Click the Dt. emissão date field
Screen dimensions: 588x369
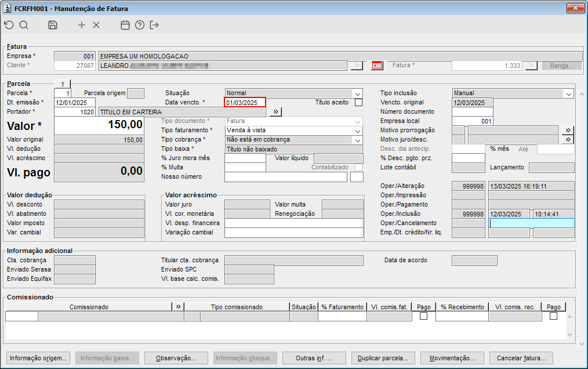tap(75, 103)
